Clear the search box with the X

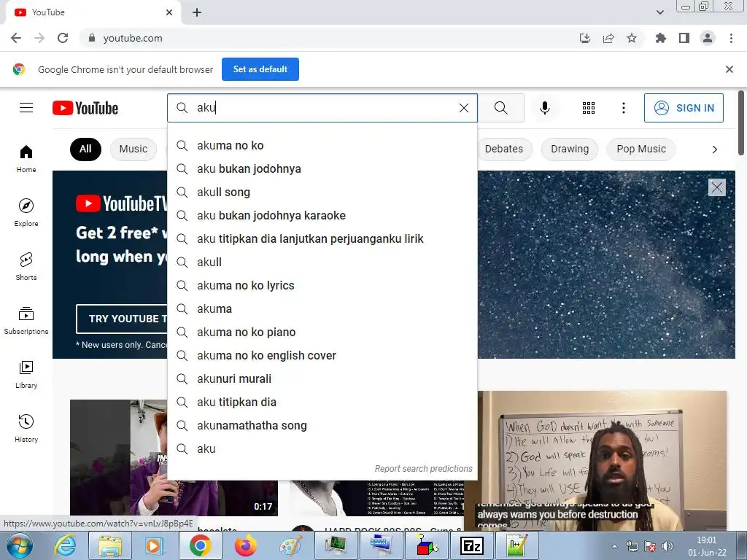point(463,108)
